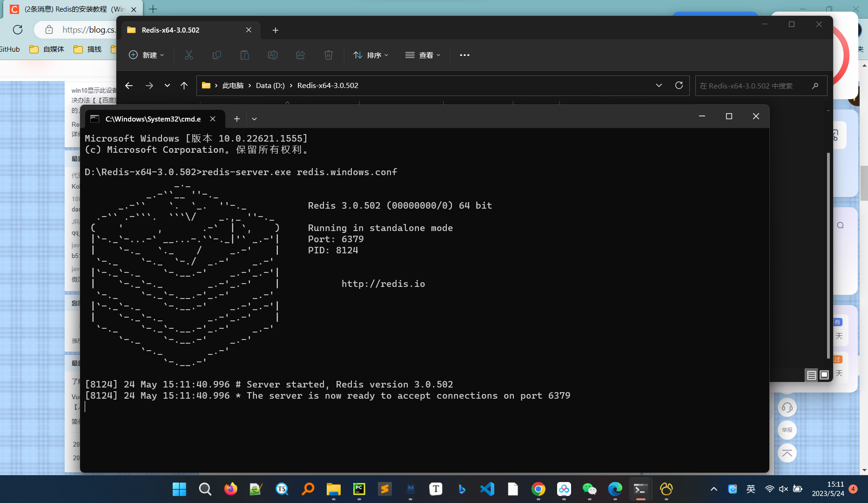The width and height of the screenshot is (868, 503).
Task: Open the 新建 (New) dropdown in File Explorer
Action: coord(146,55)
